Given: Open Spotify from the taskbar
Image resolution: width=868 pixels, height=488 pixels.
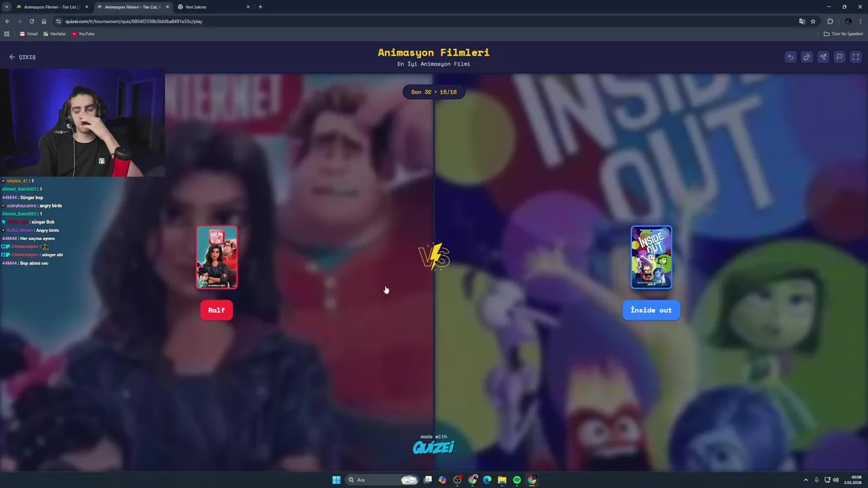Looking at the screenshot, I should (517, 480).
